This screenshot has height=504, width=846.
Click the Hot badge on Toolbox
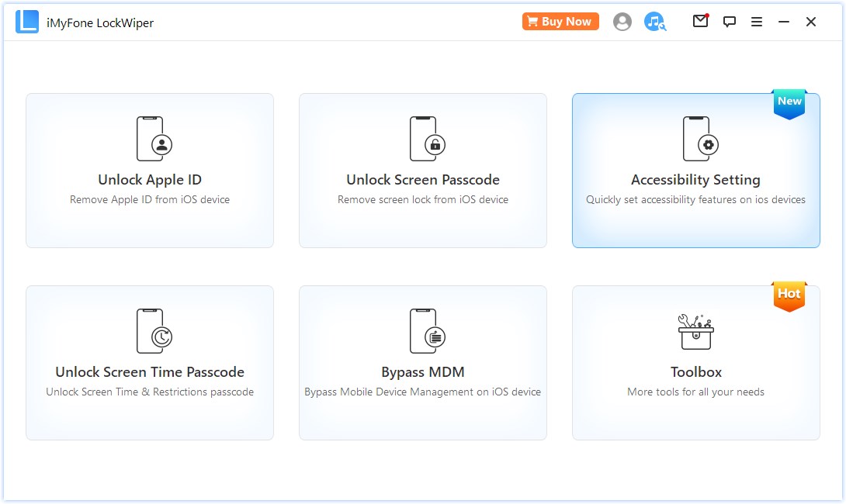coord(789,294)
